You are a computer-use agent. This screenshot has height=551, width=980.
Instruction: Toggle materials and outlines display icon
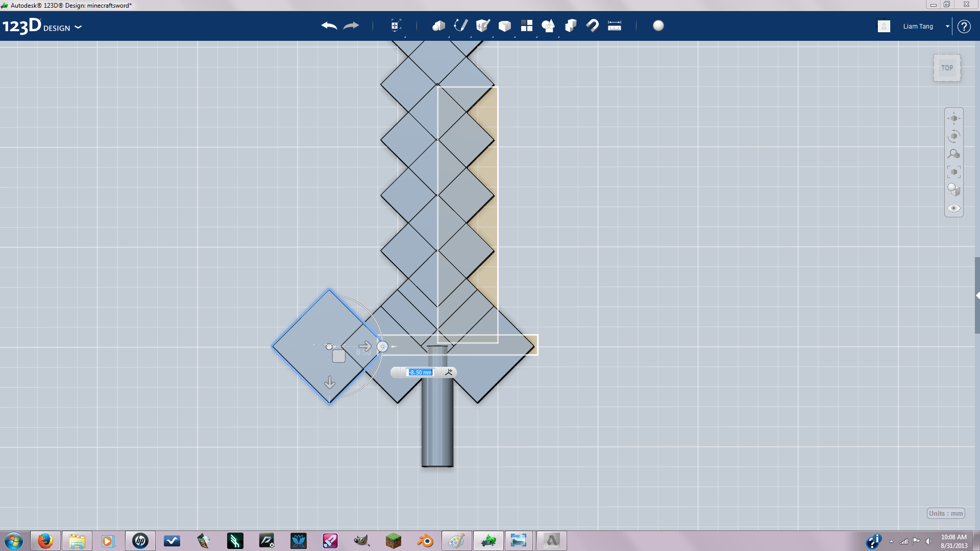(x=954, y=190)
